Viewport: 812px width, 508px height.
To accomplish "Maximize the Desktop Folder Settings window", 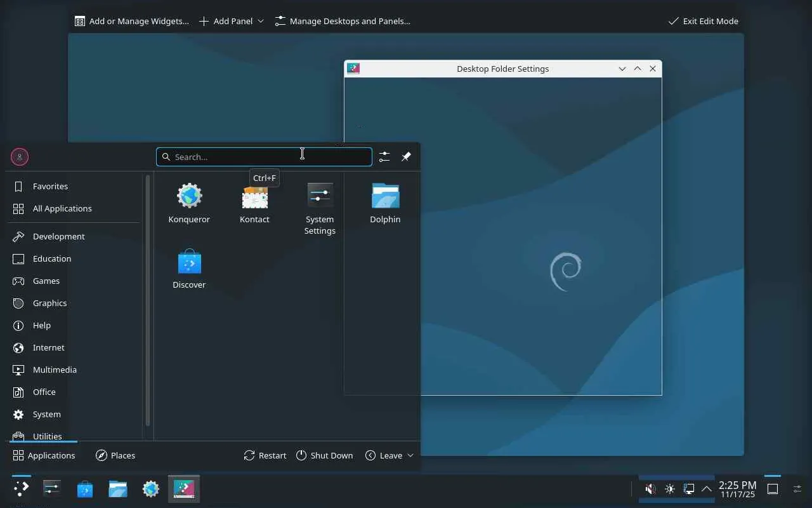I will [x=638, y=69].
